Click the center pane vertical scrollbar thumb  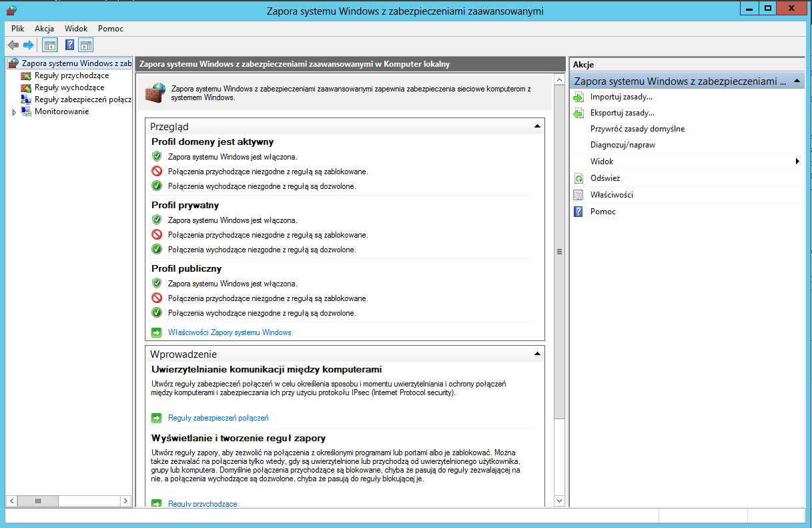559,252
